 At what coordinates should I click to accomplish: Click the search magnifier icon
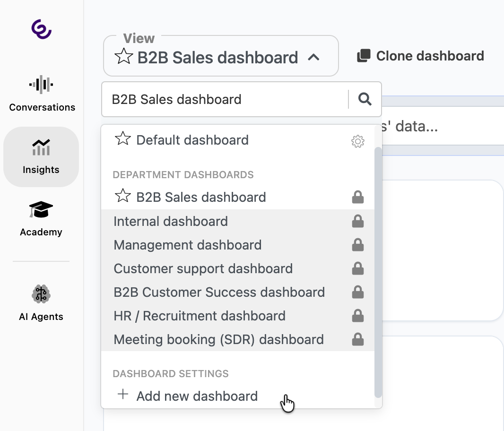click(x=365, y=99)
